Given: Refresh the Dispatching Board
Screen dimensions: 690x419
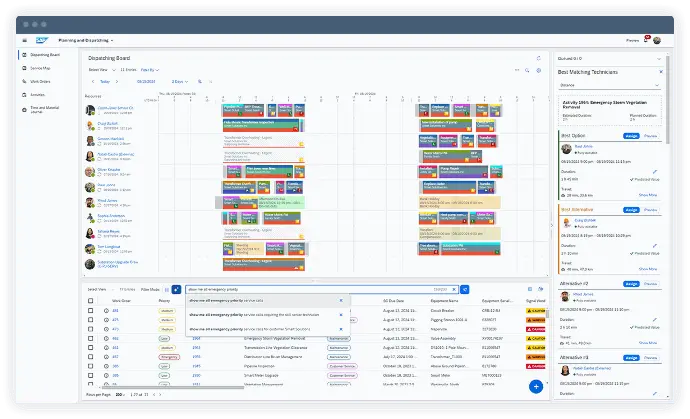Looking at the screenshot, I should click(x=539, y=58).
